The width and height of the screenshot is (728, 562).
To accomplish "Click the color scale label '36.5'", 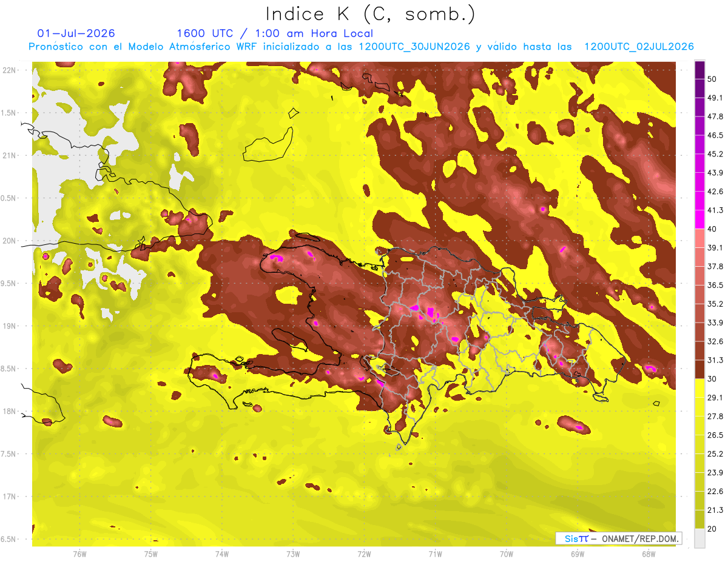I will [x=715, y=285].
